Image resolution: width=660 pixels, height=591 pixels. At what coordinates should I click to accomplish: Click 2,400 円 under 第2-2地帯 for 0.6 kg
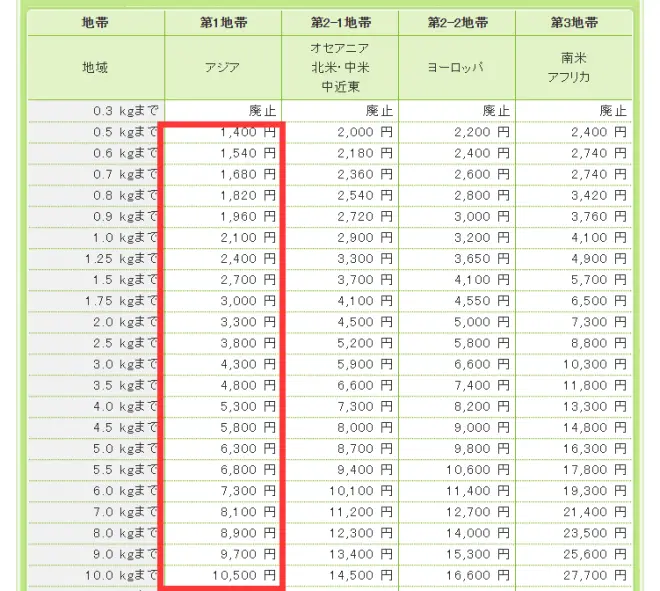[482, 153]
